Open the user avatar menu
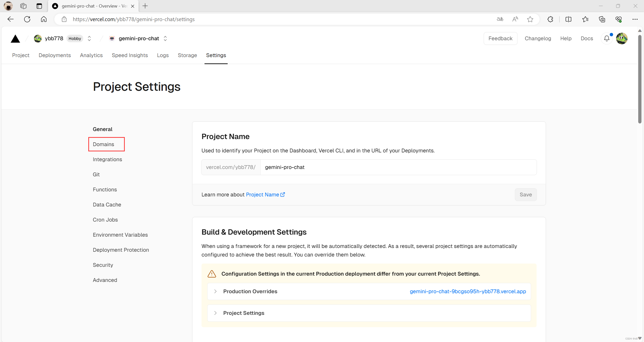The image size is (644, 342). [622, 38]
